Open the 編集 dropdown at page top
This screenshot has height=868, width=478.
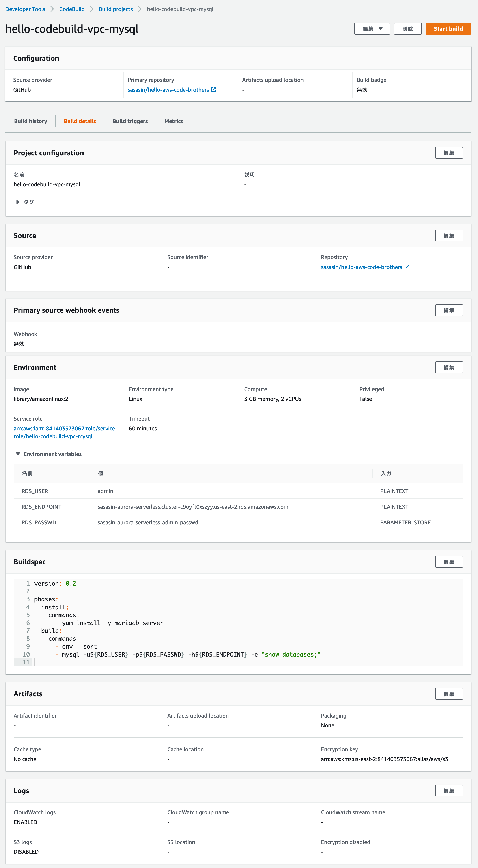(x=372, y=29)
